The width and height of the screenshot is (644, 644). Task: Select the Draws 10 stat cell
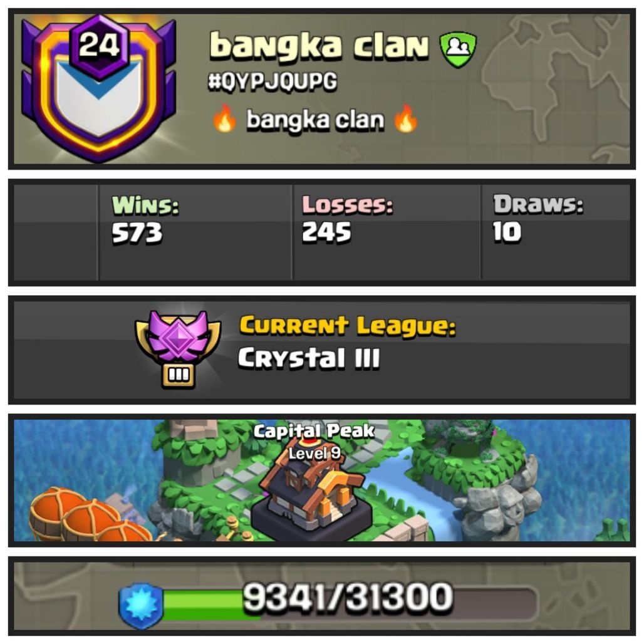(x=556, y=232)
